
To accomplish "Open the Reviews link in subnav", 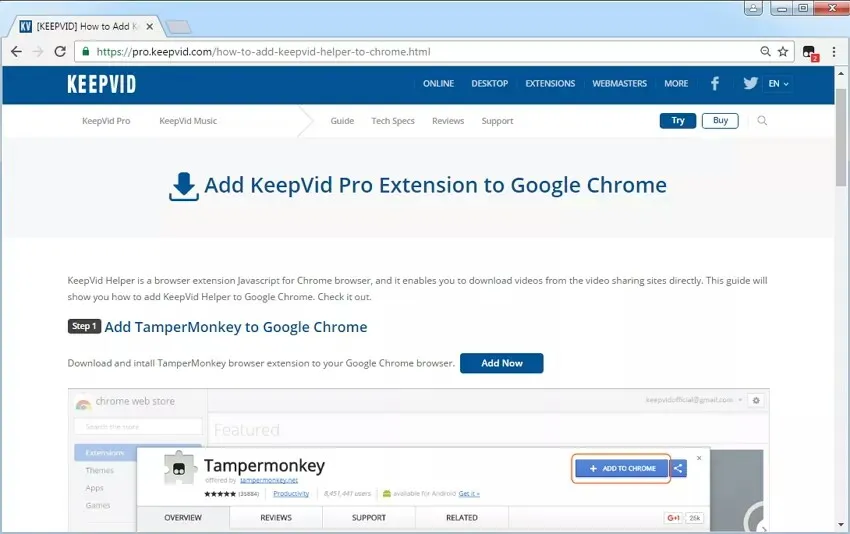I will pyautogui.click(x=448, y=121).
